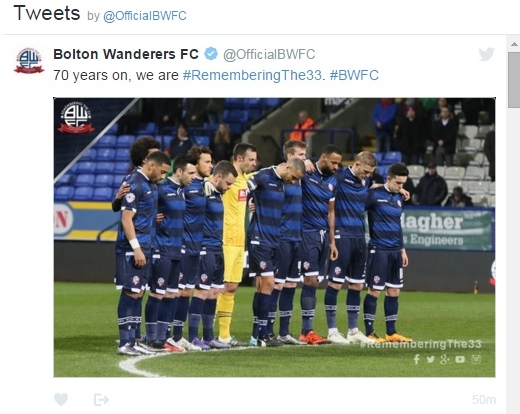Like the tweet with the heart icon
This screenshot has width=520, height=414.
coord(61,399)
